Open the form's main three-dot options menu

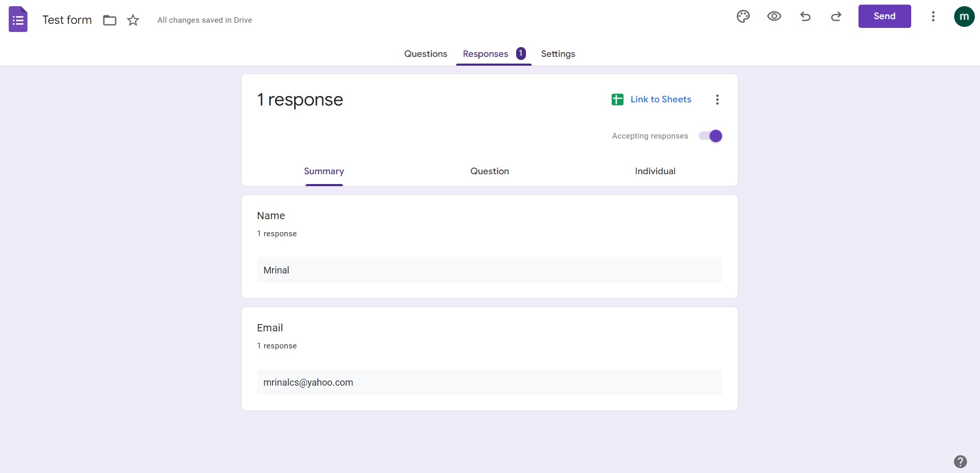(x=933, y=16)
